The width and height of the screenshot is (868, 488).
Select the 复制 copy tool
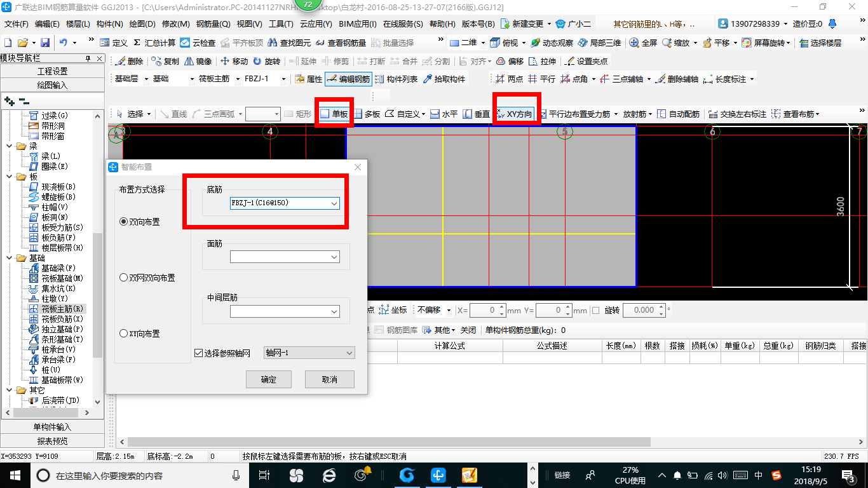click(x=166, y=62)
